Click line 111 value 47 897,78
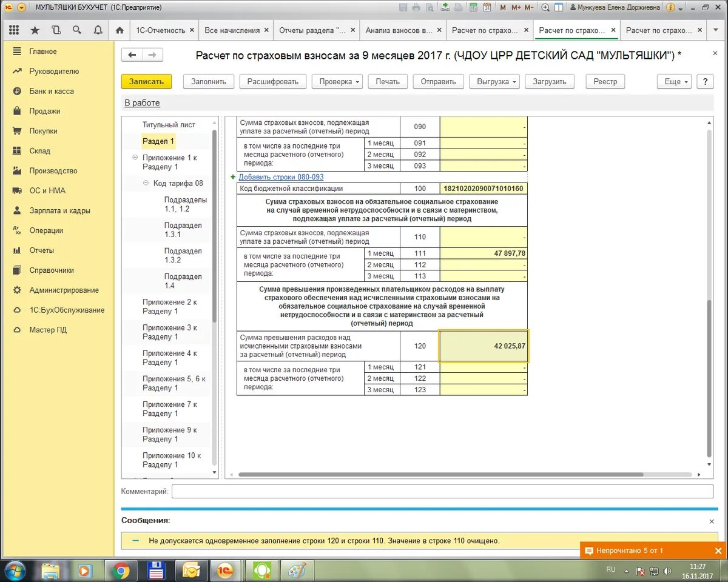 [x=484, y=253]
